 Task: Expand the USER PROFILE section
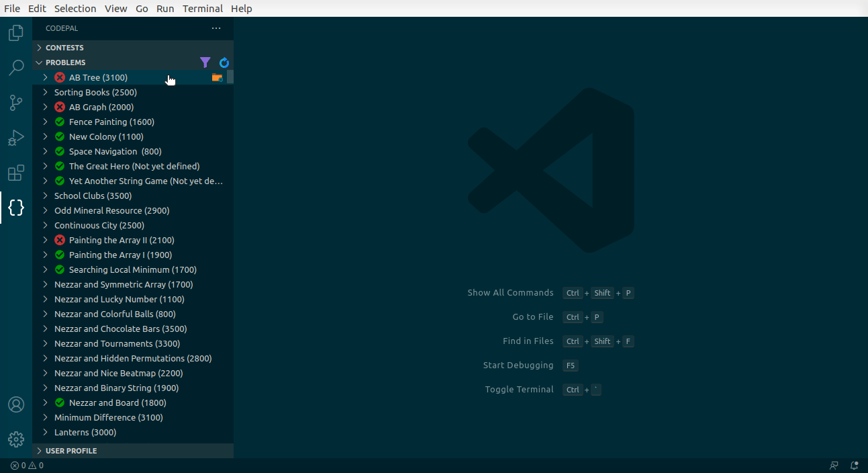(x=71, y=451)
